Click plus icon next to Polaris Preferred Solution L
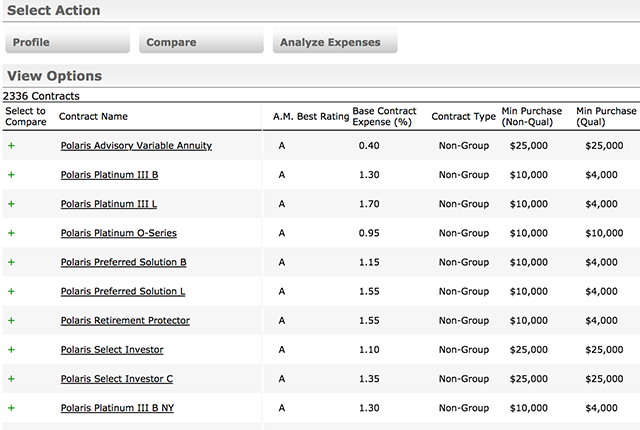This screenshot has height=430, width=640. tap(12, 291)
